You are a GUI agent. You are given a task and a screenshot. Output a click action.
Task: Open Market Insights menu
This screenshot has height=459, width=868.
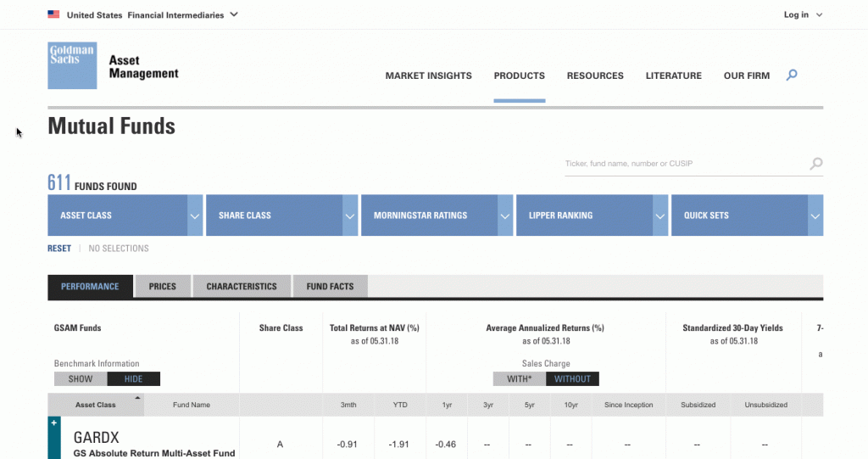(x=428, y=76)
